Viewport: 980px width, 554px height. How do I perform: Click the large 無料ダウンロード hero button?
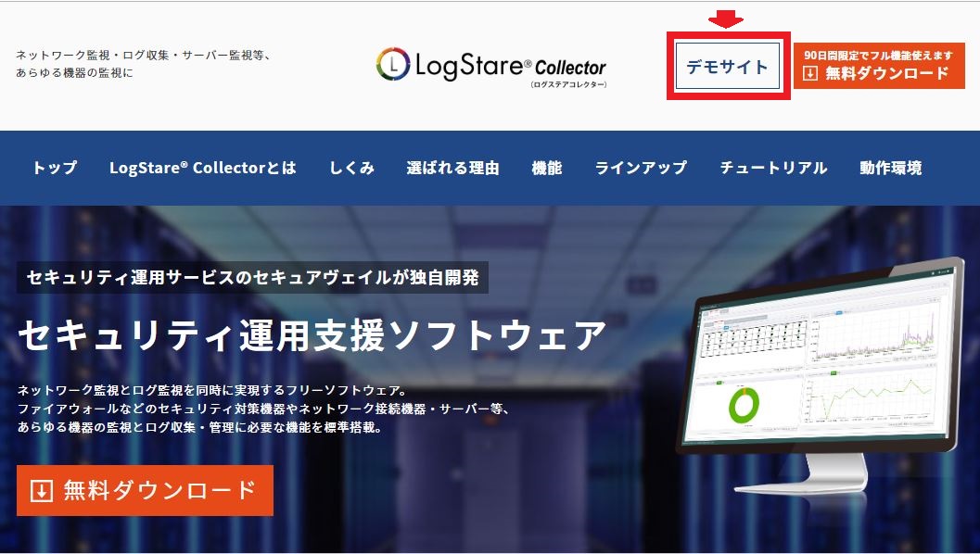[145, 490]
